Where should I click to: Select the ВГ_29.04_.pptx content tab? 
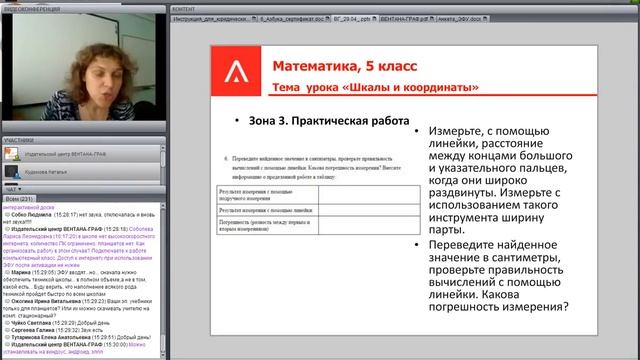tap(354, 19)
